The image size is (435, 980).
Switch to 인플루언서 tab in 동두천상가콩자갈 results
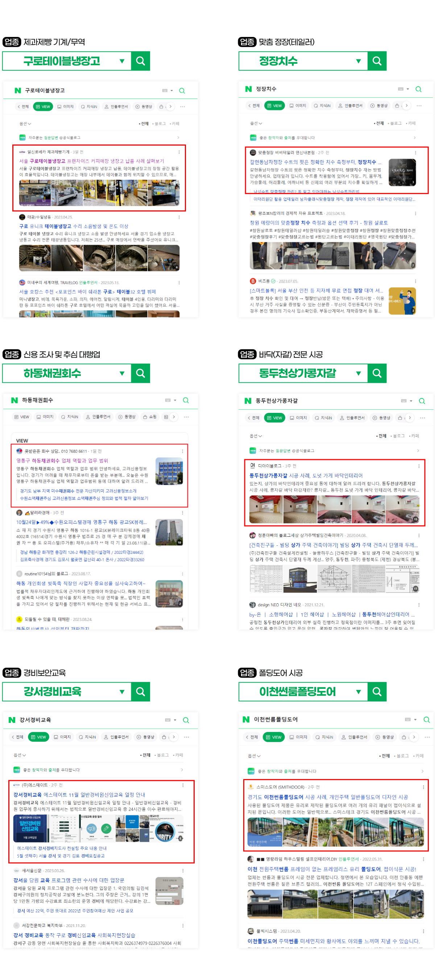(352, 418)
